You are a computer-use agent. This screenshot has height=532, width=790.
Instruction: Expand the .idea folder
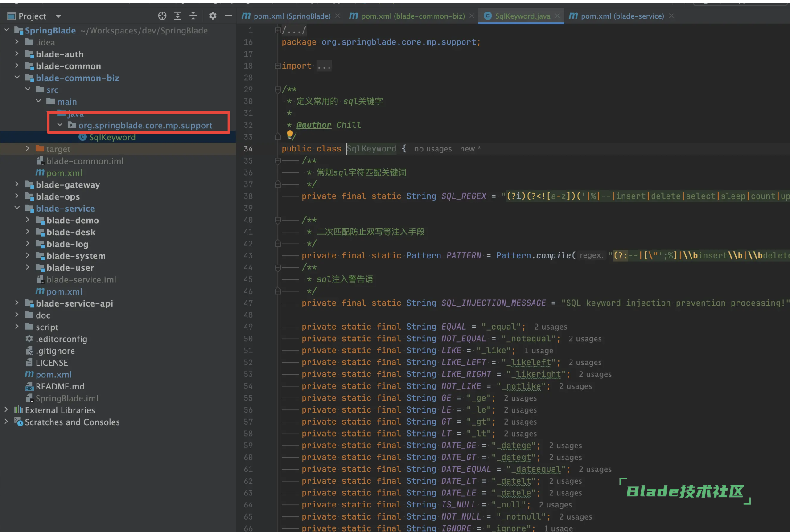[17, 42]
